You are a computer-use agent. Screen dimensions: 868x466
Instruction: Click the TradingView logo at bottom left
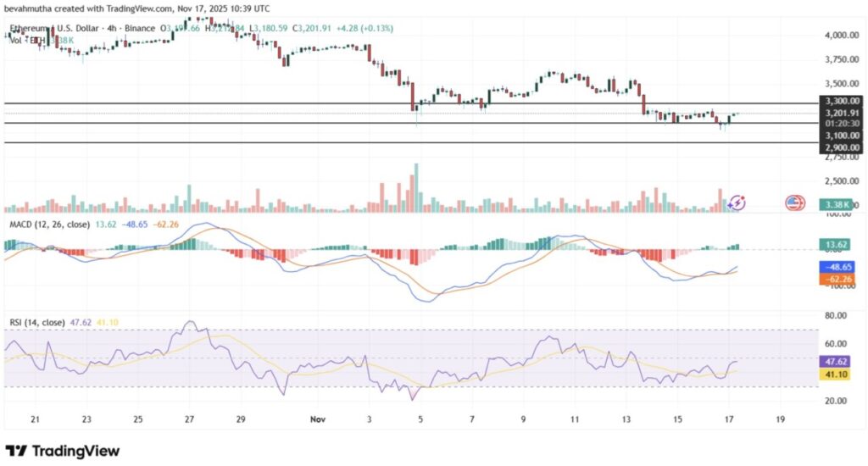point(62,450)
